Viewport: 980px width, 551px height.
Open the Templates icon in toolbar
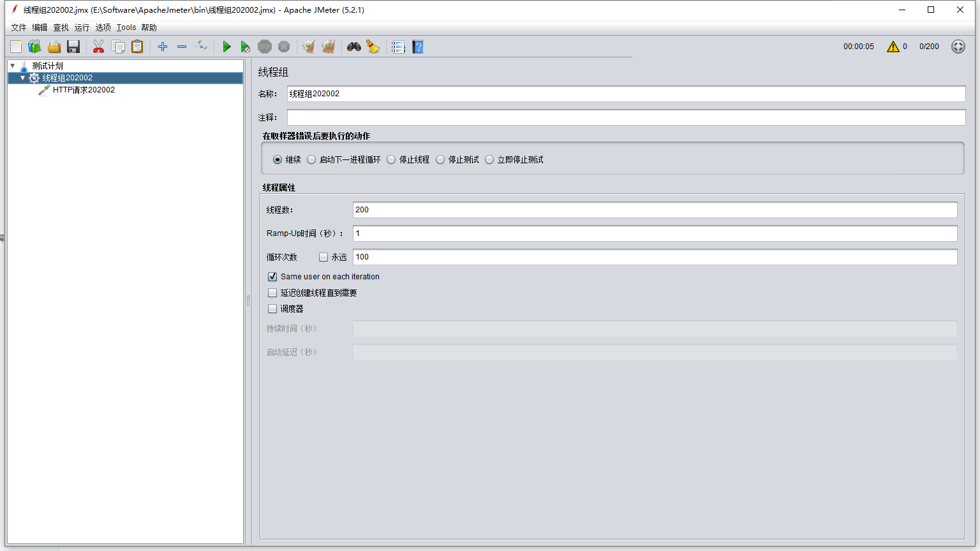coord(35,47)
